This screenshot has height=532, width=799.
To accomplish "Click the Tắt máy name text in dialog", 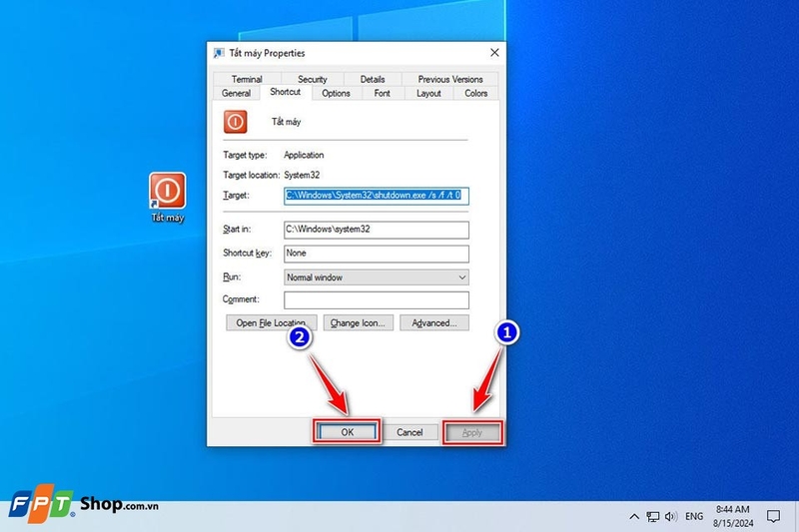I will pyautogui.click(x=286, y=122).
